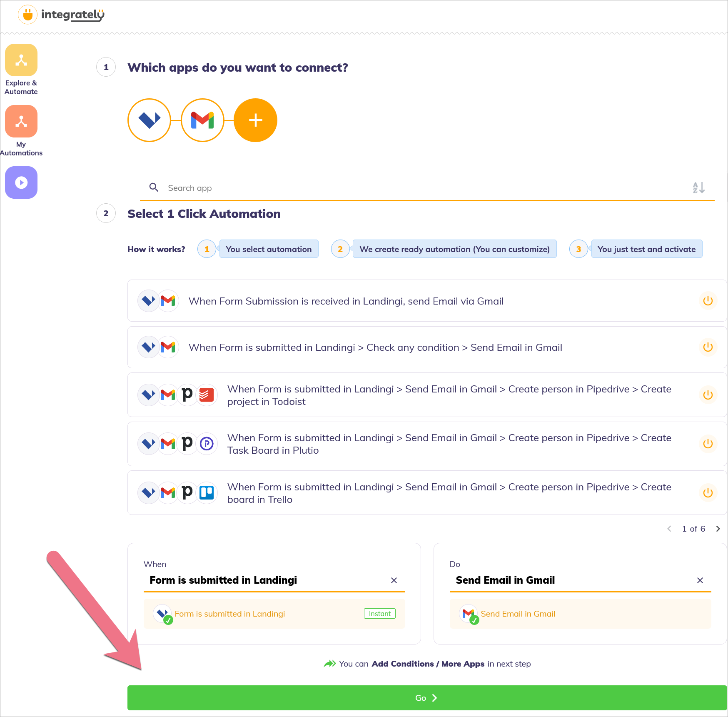Open My Automations sidebar icon
This screenshot has height=717, width=728.
click(21, 122)
